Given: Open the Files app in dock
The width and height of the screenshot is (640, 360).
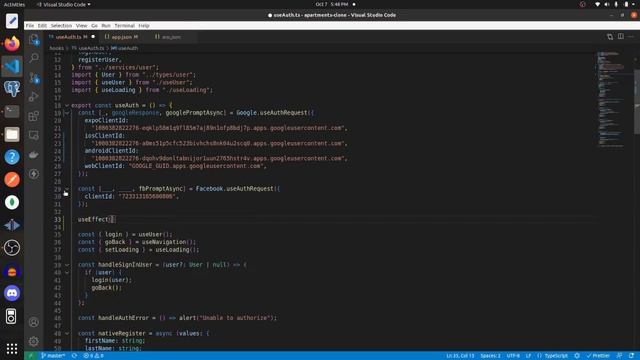Looking at the screenshot, I should tap(12, 134).
